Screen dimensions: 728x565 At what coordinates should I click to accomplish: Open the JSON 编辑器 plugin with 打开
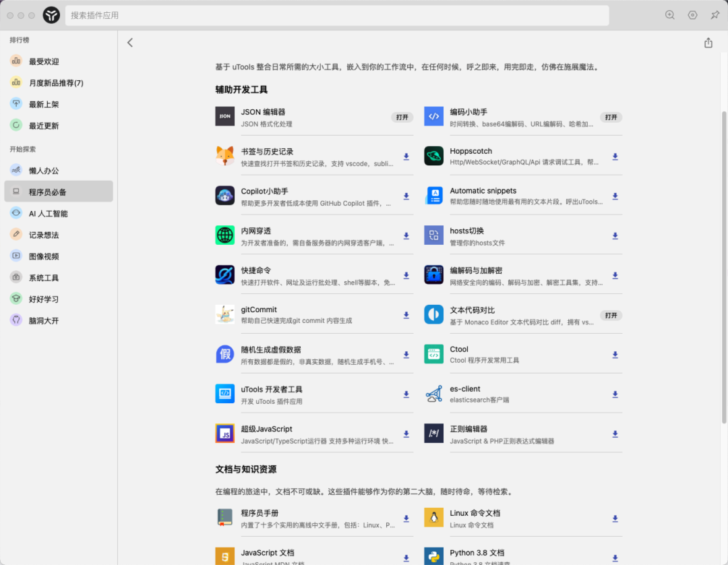pyautogui.click(x=402, y=117)
